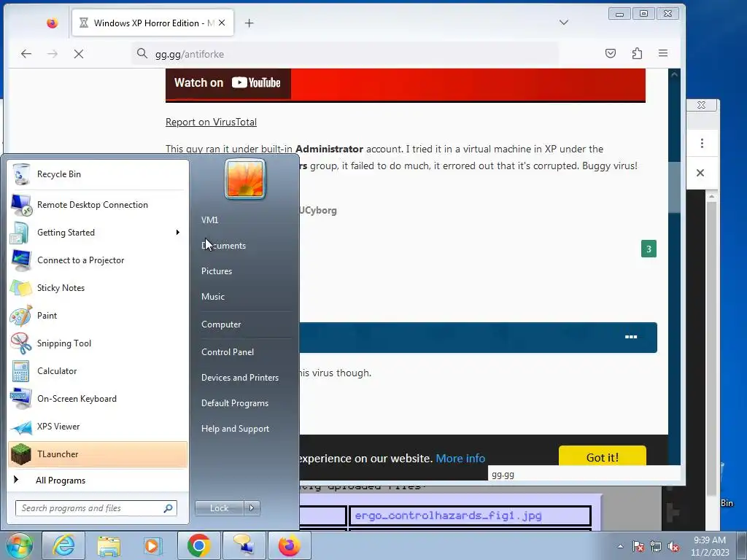Open Getting Started entry
The image size is (747, 560).
click(x=98, y=233)
